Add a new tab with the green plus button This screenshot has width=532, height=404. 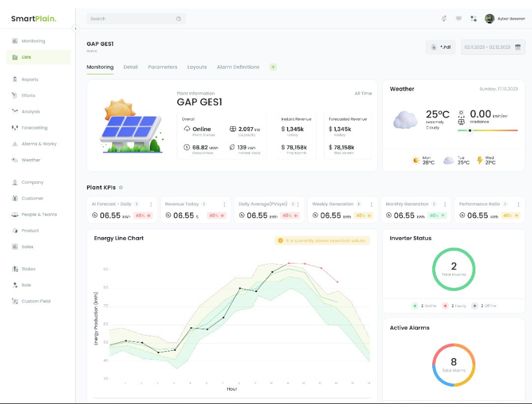click(273, 67)
